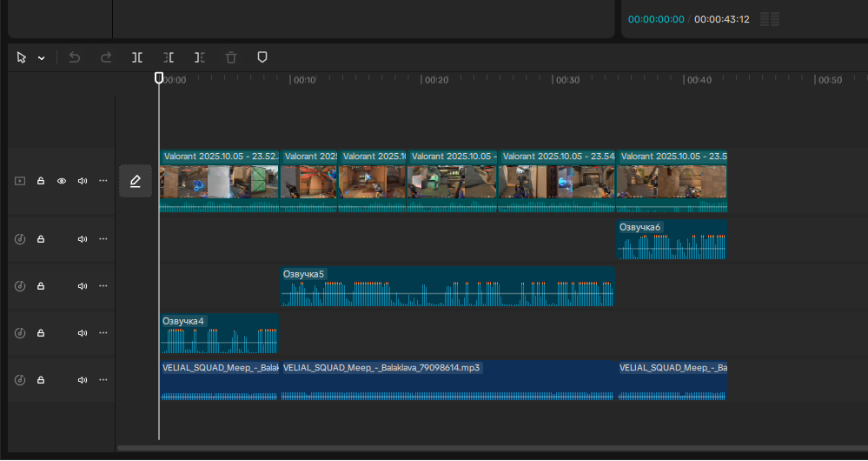Screen dimensions: 868x461
Task: Select the Озвучка5 voiceover clip
Action: pos(447,286)
